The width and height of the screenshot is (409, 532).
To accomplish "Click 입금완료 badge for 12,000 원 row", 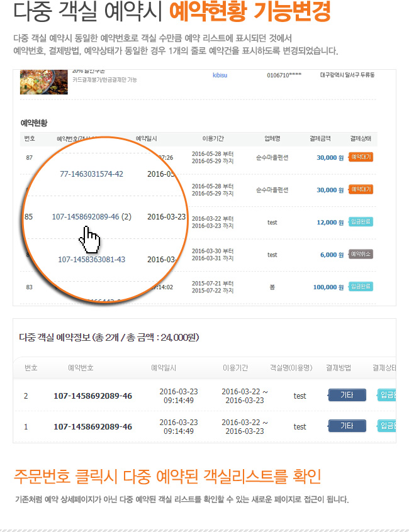I will tap(361, 222).
